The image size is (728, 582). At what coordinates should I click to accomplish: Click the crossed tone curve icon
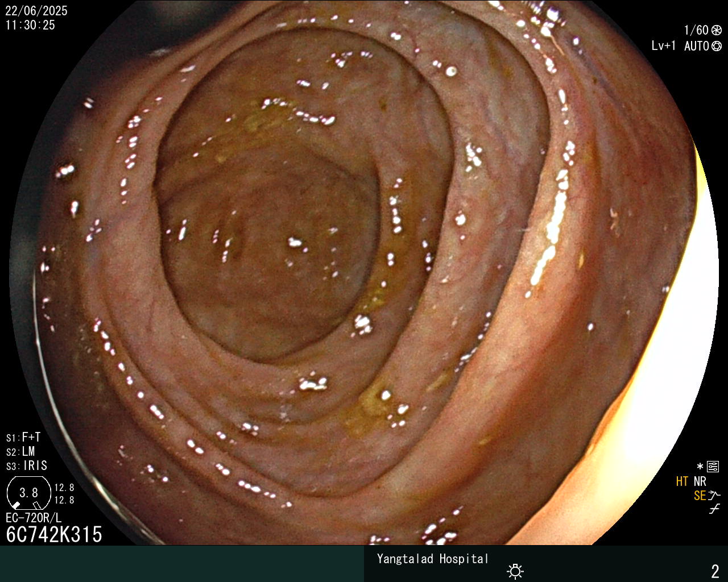point(714,509)
